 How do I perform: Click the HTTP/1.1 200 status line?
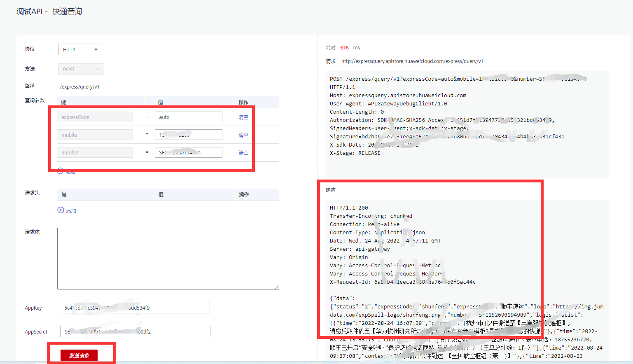pyautogui.click(x=349, y=208)
